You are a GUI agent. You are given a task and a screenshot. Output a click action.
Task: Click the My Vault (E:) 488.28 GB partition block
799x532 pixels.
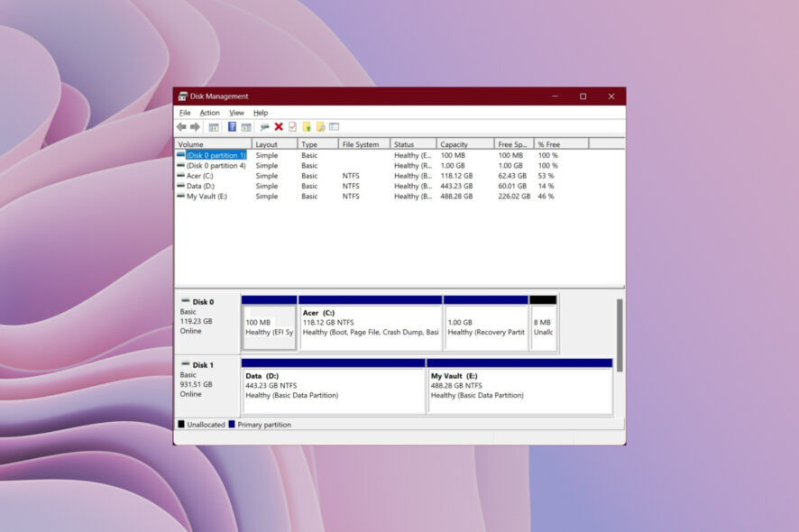(519, 387)
